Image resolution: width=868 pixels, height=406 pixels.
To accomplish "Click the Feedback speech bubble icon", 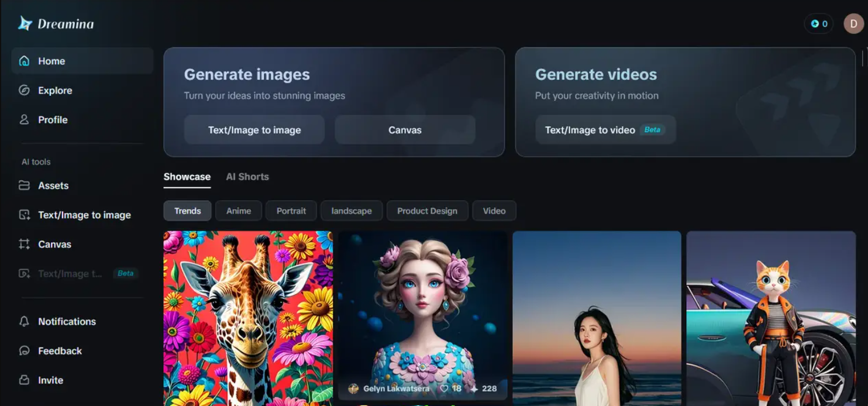I will [x=24, y=350].
